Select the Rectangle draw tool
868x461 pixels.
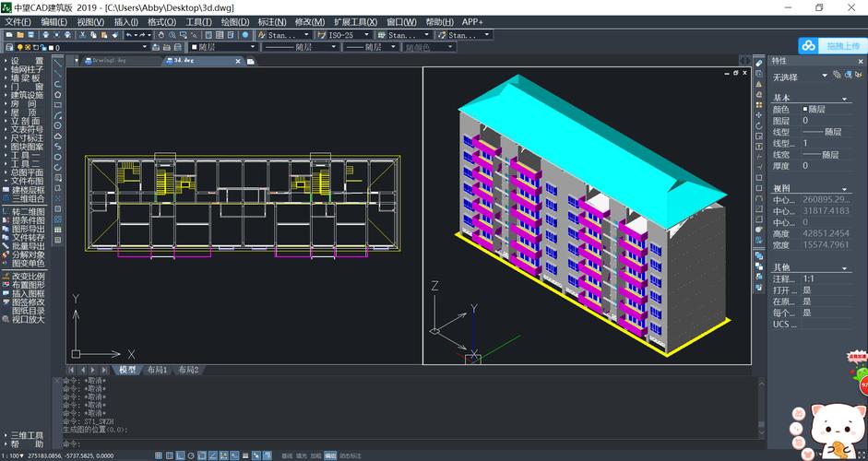pos(57,105)
